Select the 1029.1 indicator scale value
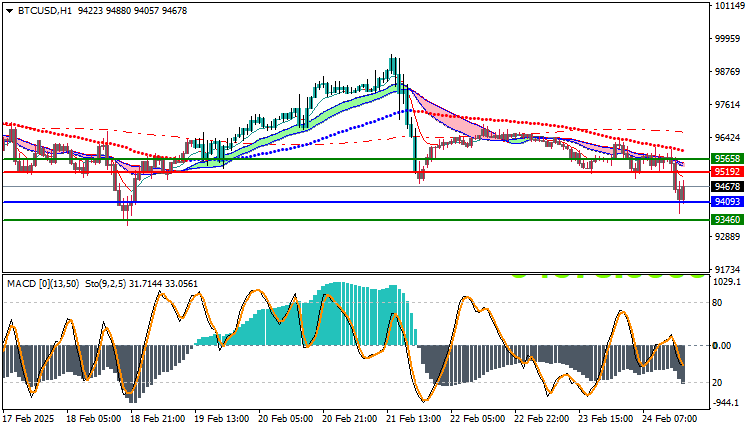The width and height of the screenshot is (750, 430). pos(727,282)
